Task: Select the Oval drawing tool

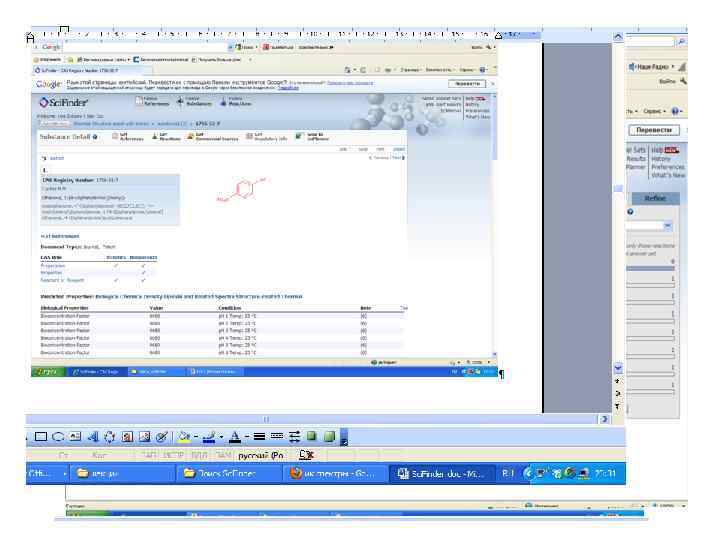Action: 58,437
